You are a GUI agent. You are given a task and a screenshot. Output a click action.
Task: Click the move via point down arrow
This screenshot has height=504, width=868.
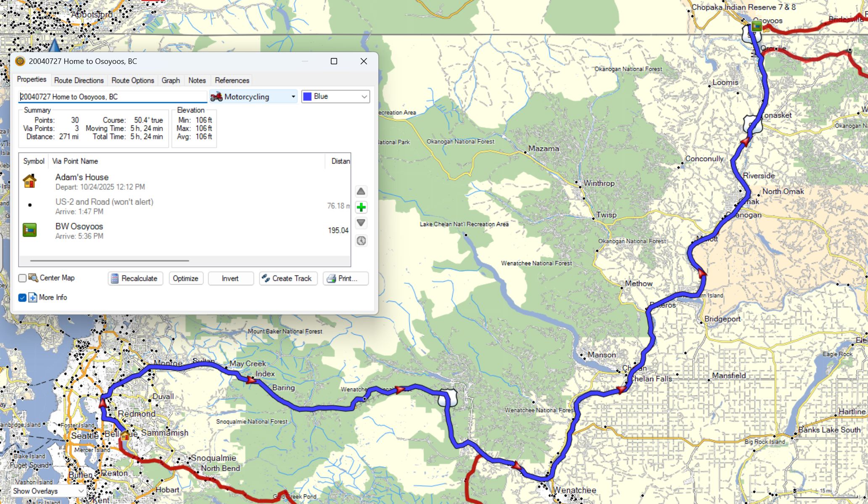[x=361, y=223]
